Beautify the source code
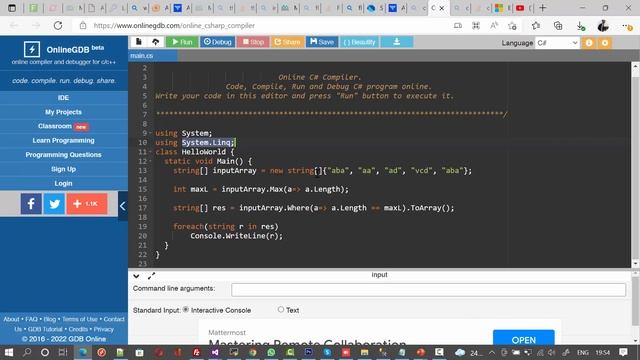The height and width of the screenshot is (360, 640). [359, 42]
